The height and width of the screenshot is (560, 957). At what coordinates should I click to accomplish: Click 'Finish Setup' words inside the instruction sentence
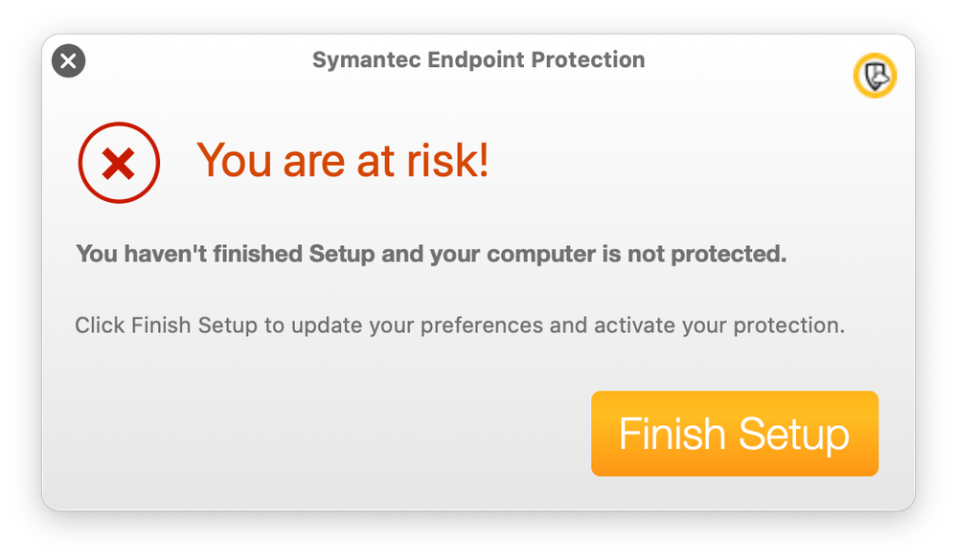coord(194,325)
